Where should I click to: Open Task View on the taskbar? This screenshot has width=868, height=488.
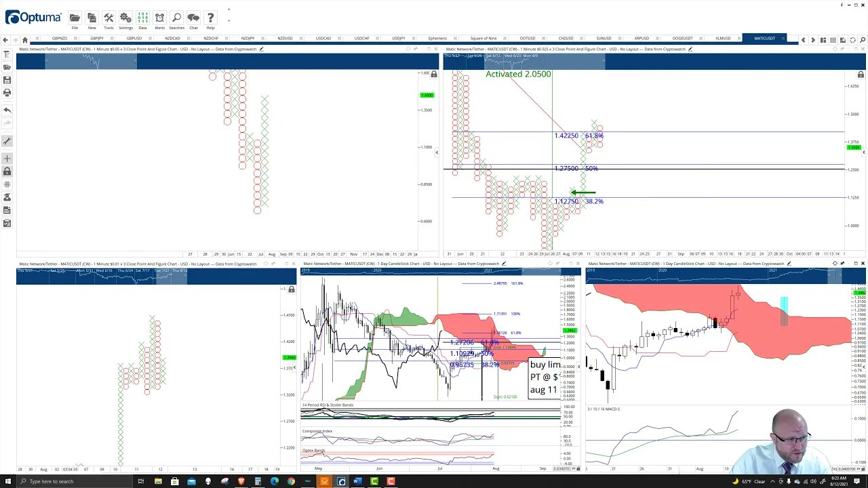141,481
